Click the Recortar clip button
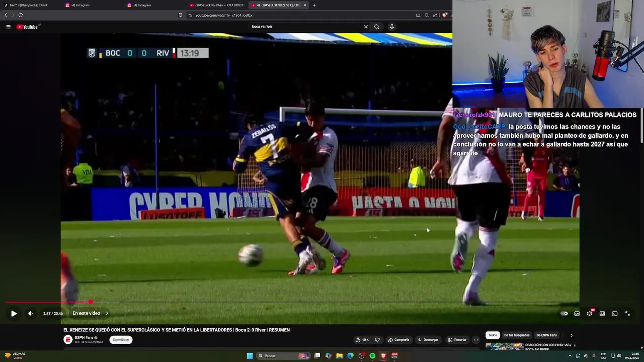 click(457, 340)
